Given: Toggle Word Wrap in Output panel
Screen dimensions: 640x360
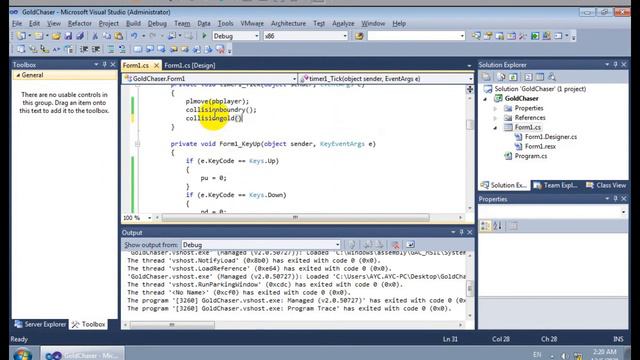Looking at the screenshot, I should (410, 244).
